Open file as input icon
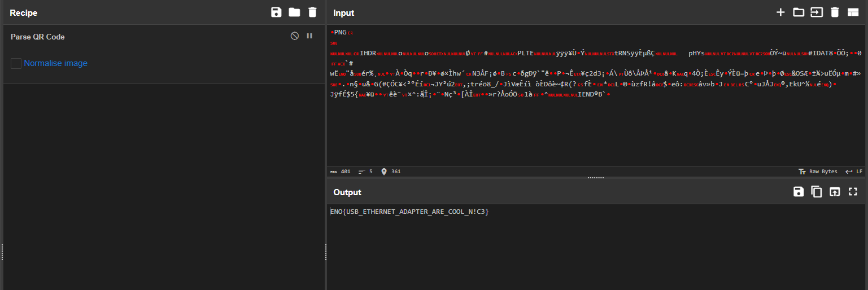868x290 pixels. pyautogui.click(x=817, y=12)
